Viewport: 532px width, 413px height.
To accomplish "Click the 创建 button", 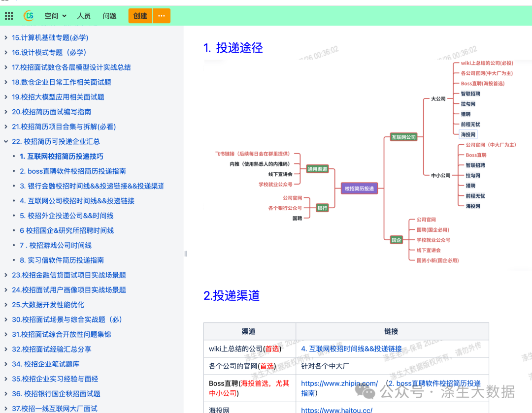I will coord(140,16).
